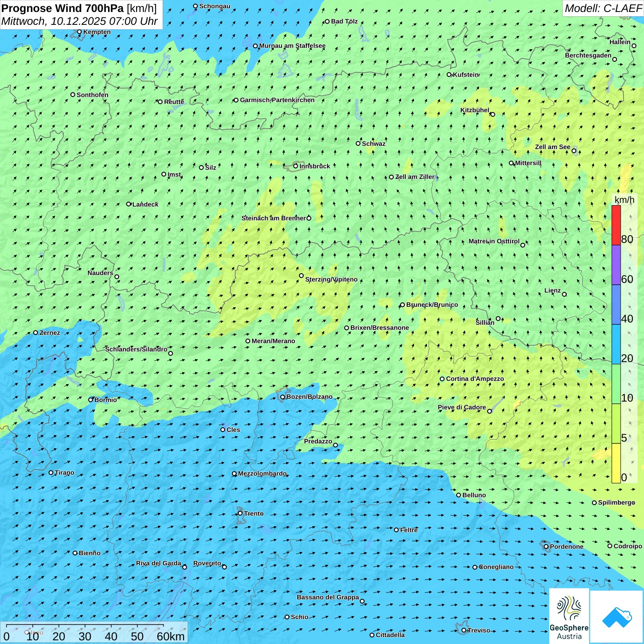Click the Innsbruck city marker
The width and height of the screenshot is (644, 644).
pos(296,166)
